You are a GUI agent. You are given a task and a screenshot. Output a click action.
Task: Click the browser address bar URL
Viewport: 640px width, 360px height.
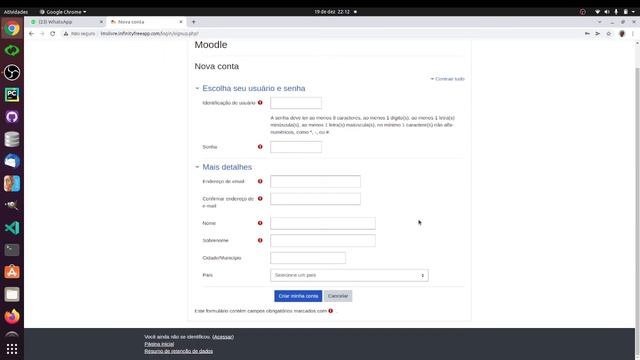149,33
